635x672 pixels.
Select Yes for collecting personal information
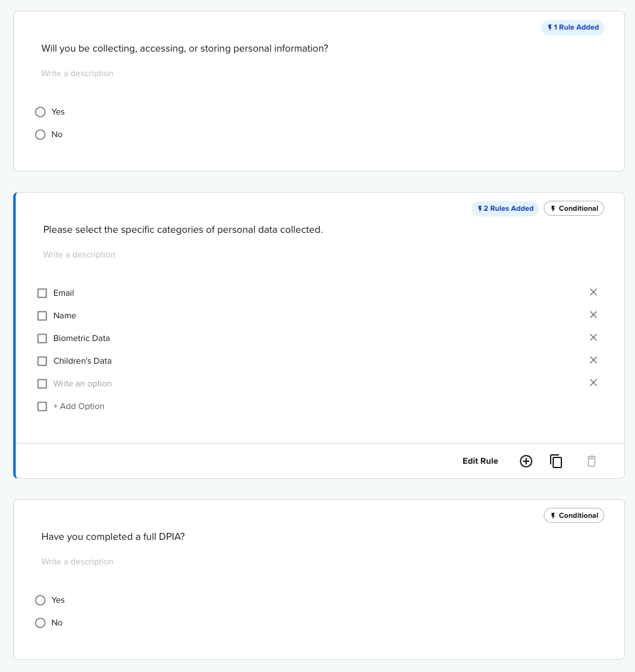click(x=40, y=112)
